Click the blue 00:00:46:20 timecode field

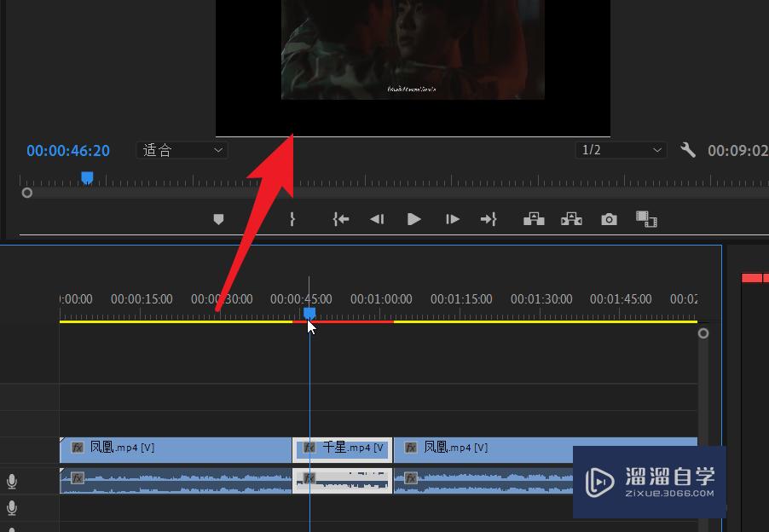68,151
